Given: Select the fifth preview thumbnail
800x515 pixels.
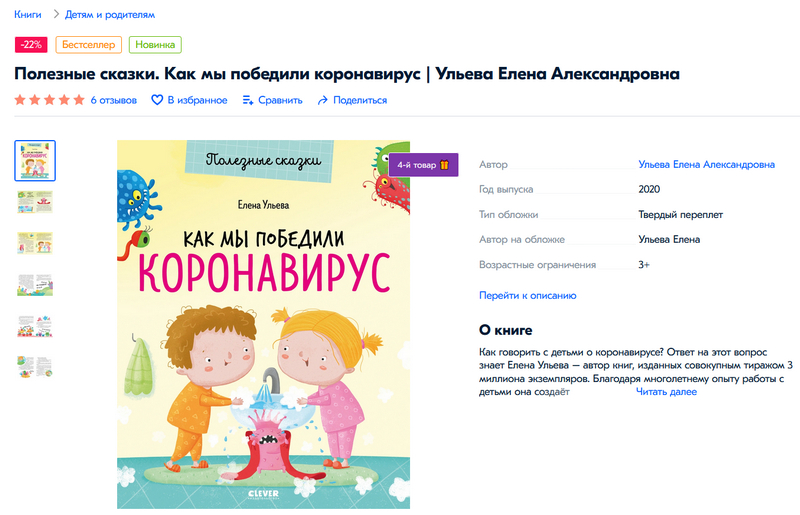Looking at the screenshot, I should coord(35,326).
